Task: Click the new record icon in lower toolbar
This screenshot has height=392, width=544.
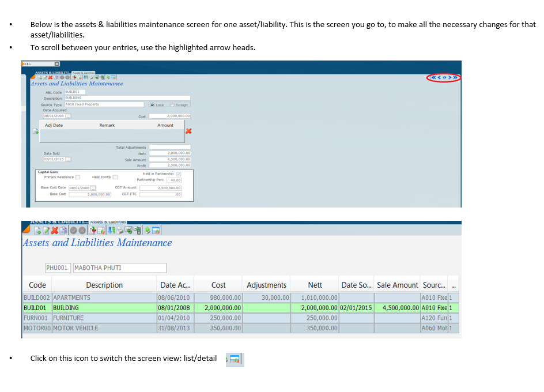Action: point(37,231)
